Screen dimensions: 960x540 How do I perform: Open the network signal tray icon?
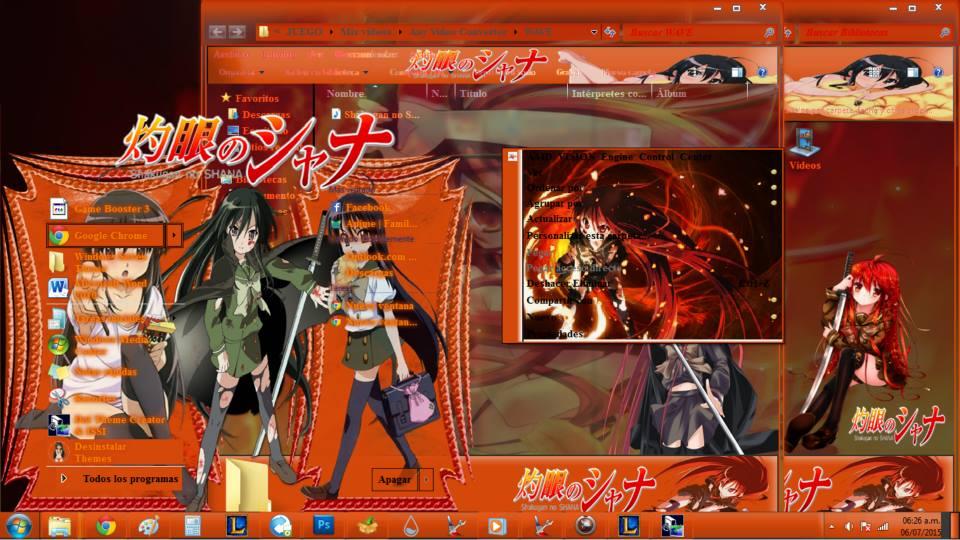[882, 527]
